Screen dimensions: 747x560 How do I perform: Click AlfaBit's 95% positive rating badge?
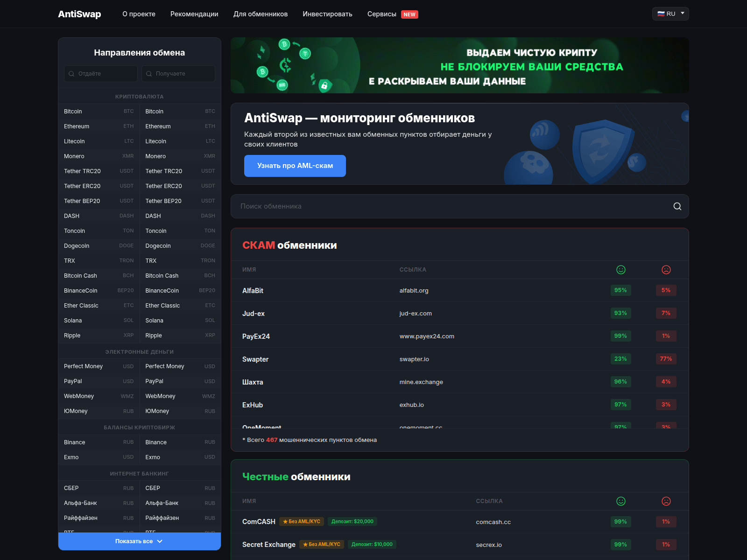point(620,290)
